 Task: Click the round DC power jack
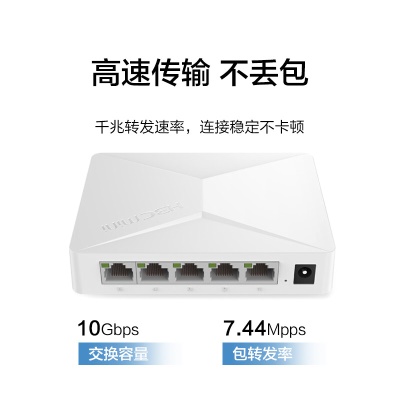click(x=305, y=274)
